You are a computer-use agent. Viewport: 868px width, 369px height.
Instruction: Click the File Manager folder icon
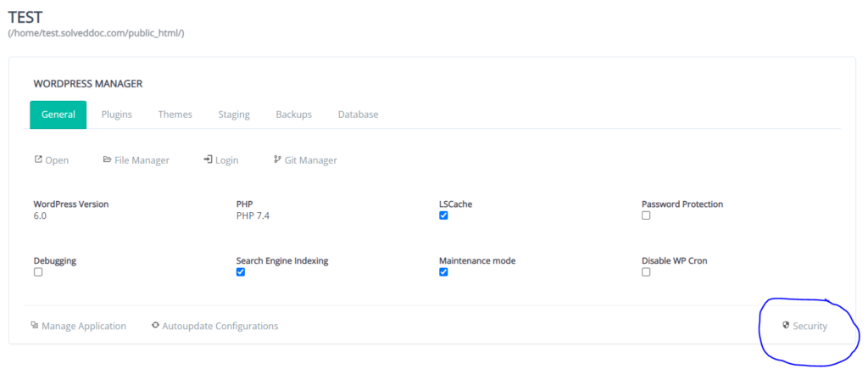point(108,159)
